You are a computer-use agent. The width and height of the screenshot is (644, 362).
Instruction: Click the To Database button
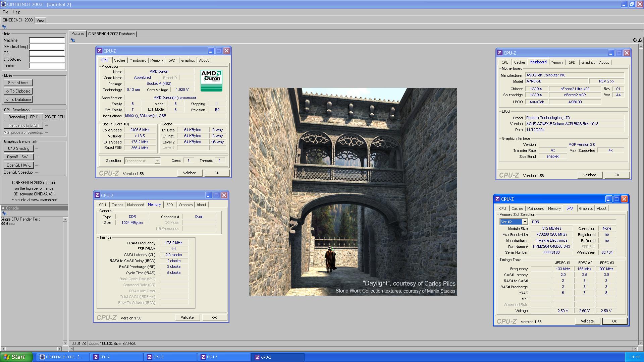18,100
